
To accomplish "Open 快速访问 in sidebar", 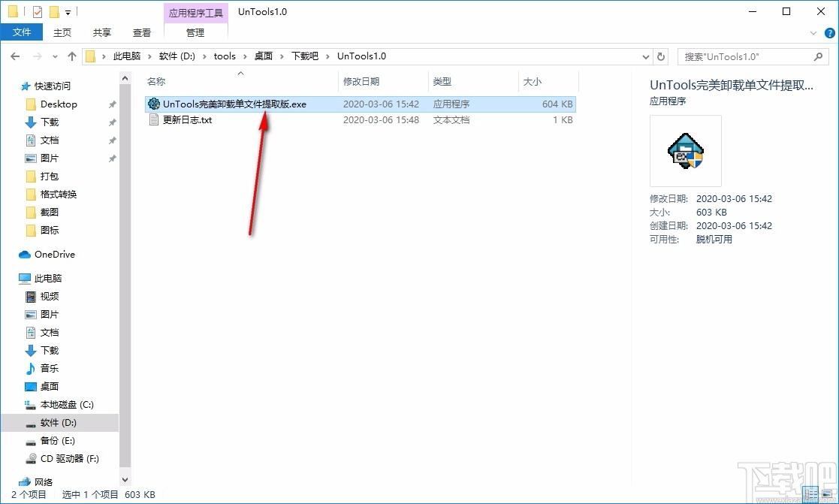I will 52,86.
